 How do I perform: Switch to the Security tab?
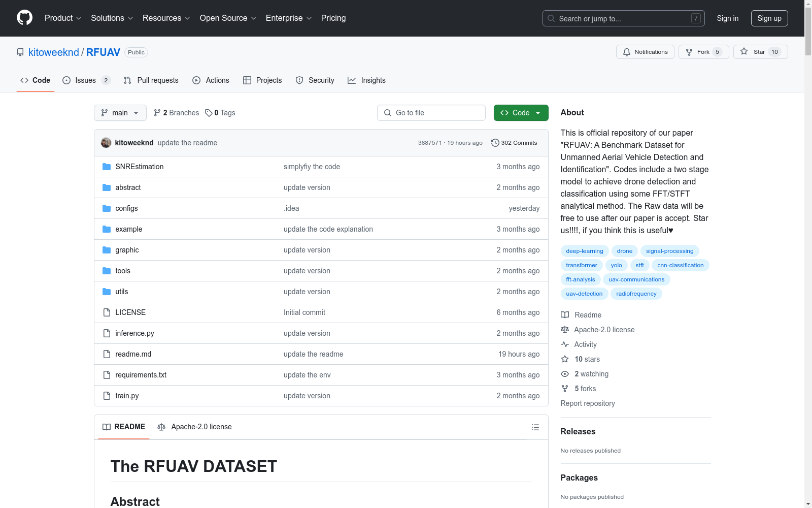[x=315, y=80]
